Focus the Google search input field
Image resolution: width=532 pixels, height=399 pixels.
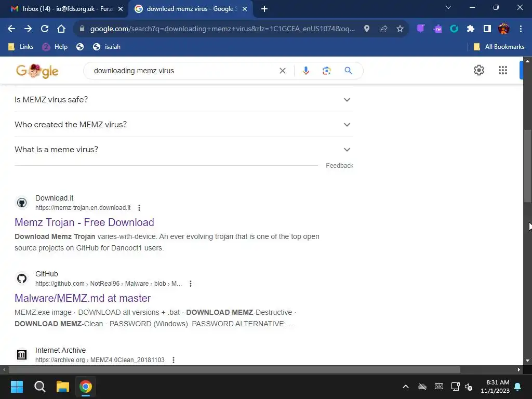pyautogui.click(x=183, y=71)
